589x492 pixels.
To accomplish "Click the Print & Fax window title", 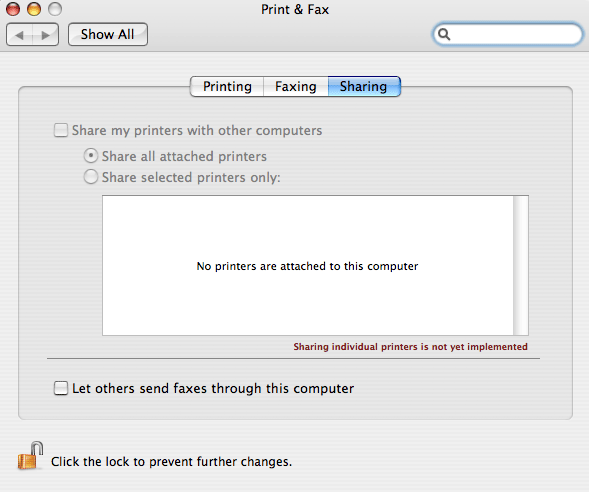I will 295,9.
